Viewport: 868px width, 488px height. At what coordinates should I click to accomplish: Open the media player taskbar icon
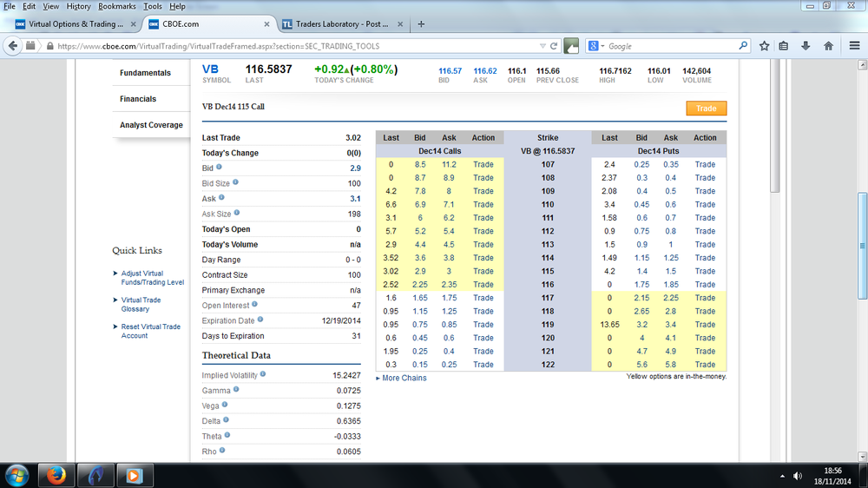point(134,476)
